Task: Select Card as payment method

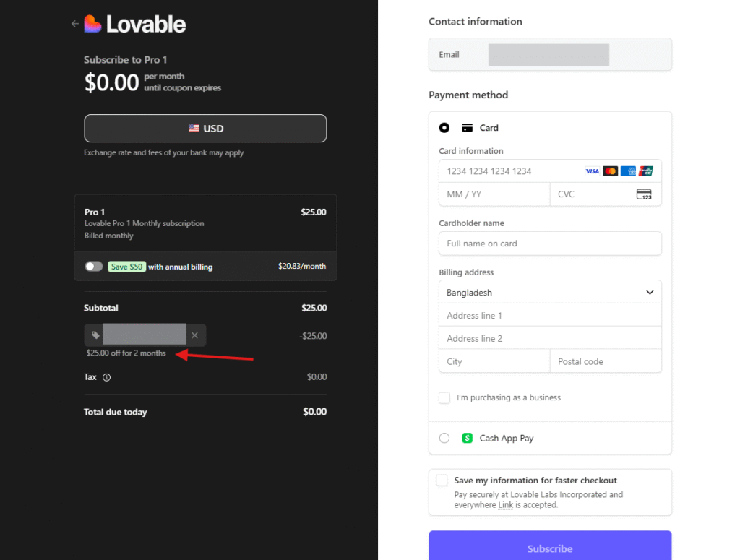Action: click(x=444, y=127)
